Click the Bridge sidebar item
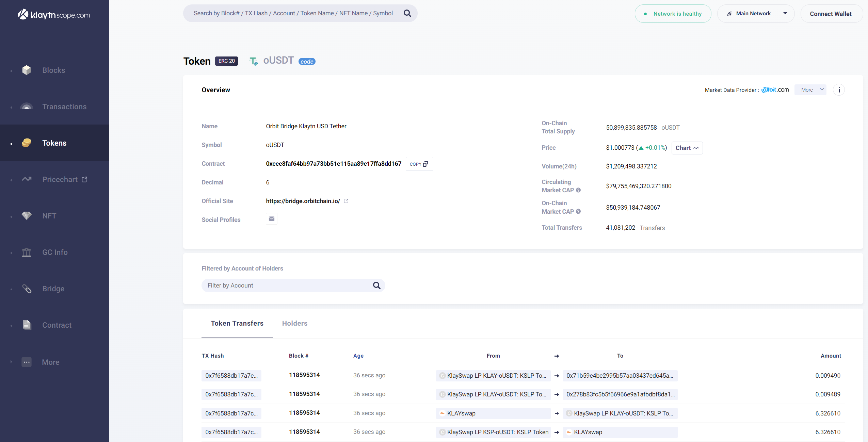868x442 pixels. click(x=53, y=289)
